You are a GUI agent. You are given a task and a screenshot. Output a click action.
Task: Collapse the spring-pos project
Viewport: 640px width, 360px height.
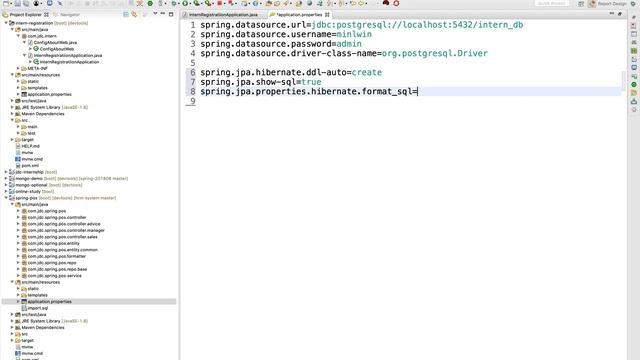(x=6, y=198)
